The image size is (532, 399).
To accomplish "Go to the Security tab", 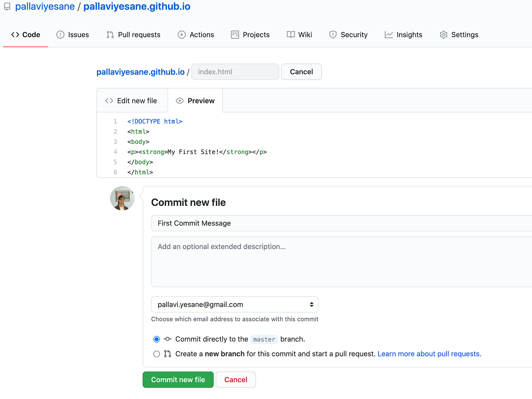I will click(348, 35).
